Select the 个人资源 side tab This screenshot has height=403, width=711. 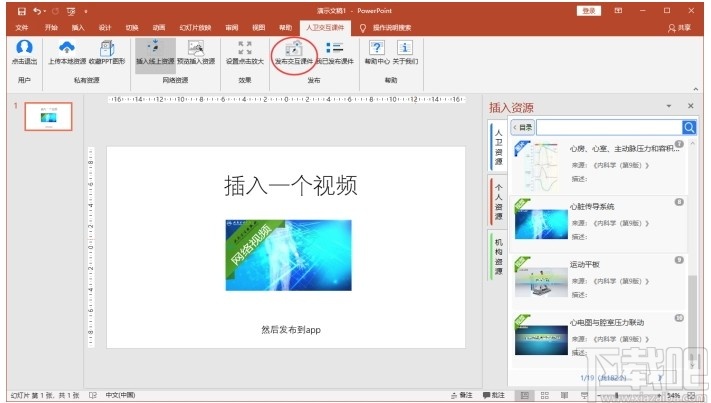click(x=498, y=202)
